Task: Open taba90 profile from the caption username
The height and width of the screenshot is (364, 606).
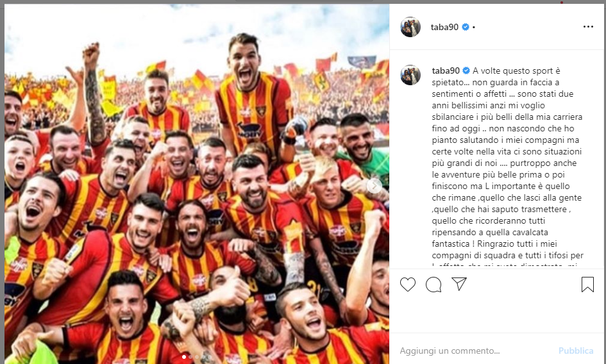Action: [x=446, y=70]
